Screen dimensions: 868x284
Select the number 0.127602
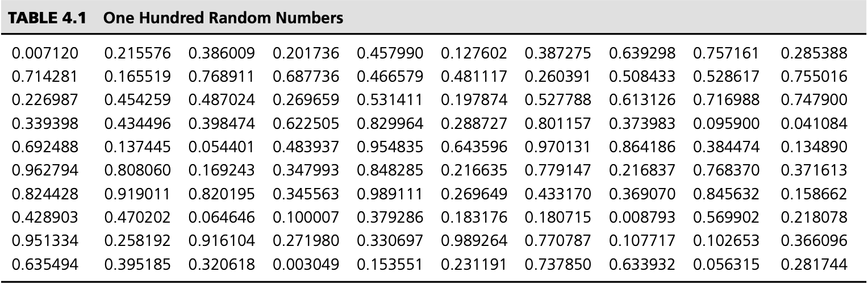pos(474,54)
